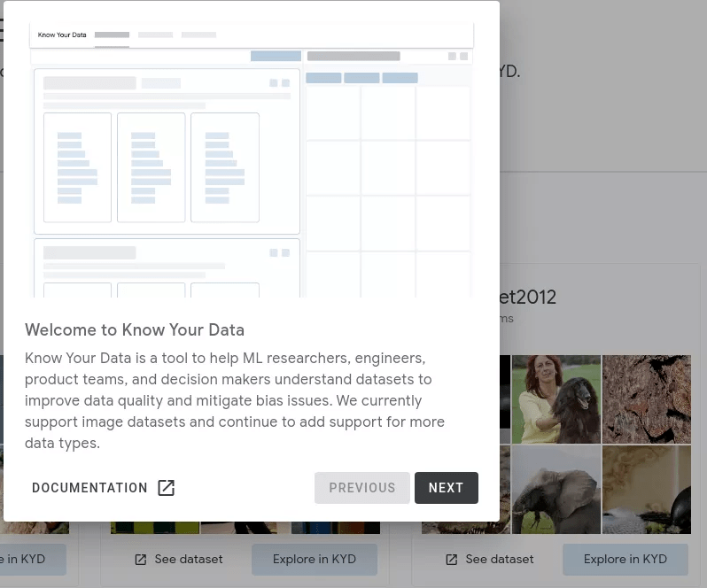Select the bird thumbnail at bottom right
This screenshot has height=588, width=707.
[x=646, y=489]
